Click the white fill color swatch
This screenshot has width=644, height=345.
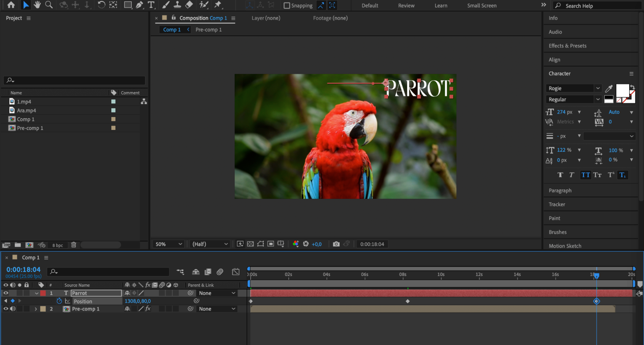tap(622, 90)
